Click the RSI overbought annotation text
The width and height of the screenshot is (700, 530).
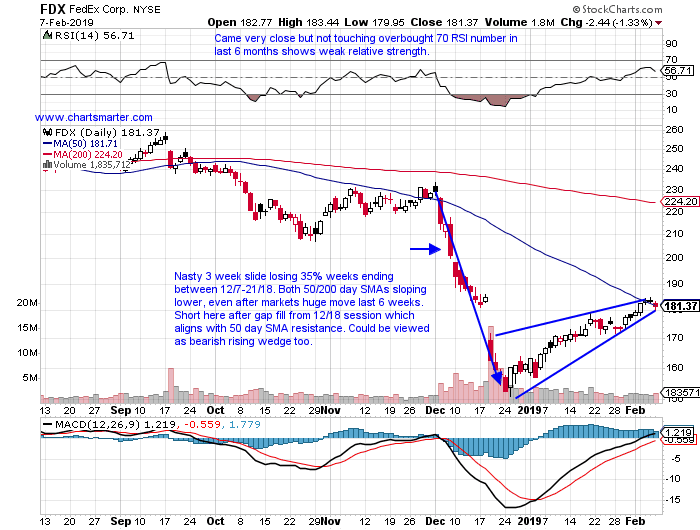coord(366,45)
